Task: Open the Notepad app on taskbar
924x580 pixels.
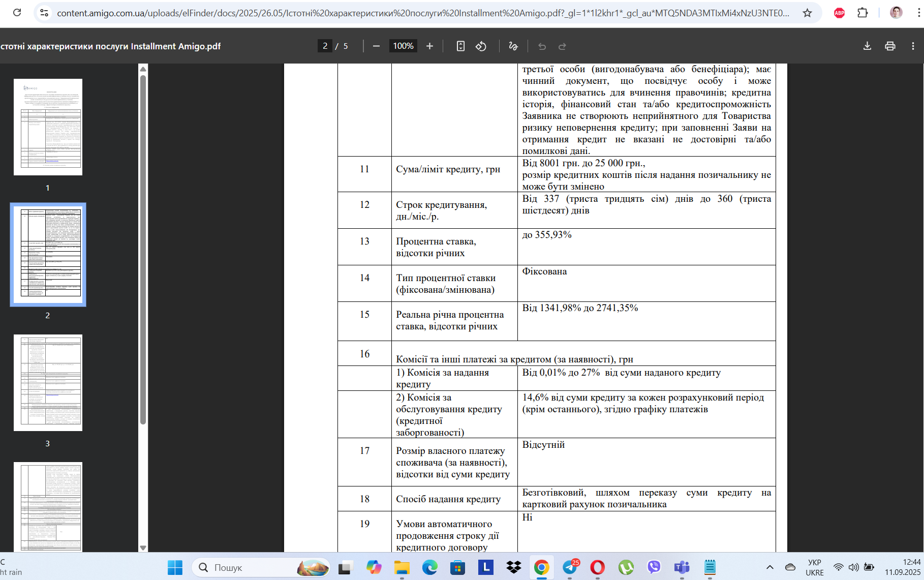Action: 710,567
